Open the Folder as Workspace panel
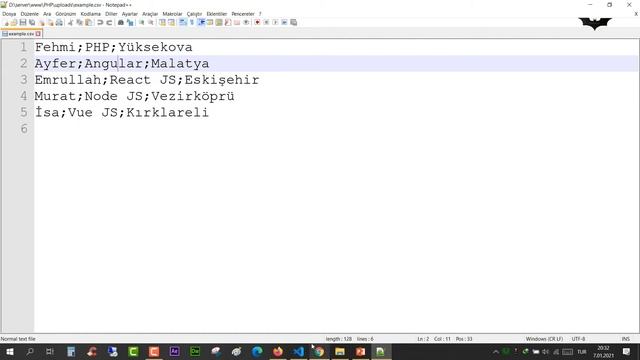Image resolution: width=640 pixels, height=360 pixels. pyautogui.click(x=237, y=22)
